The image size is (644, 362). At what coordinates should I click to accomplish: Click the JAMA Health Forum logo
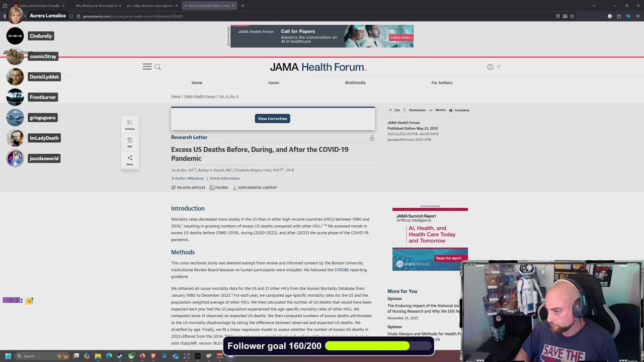point(318,67)
